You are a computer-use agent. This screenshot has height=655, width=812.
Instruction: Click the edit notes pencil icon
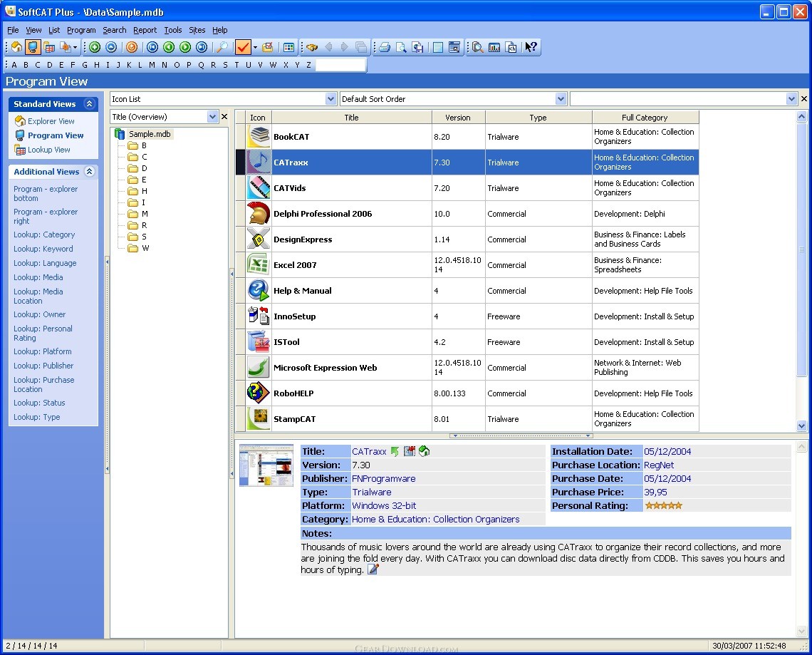pos(373,569)
